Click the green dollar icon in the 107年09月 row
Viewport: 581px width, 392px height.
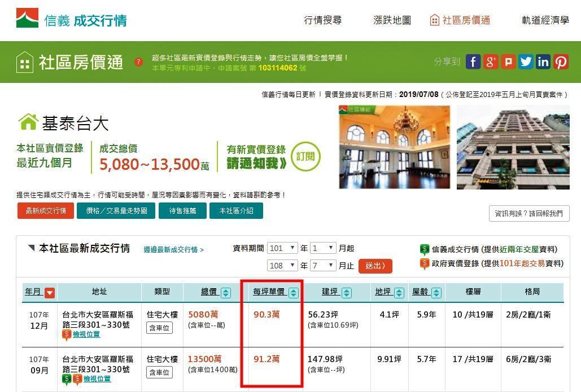(66, 379)
